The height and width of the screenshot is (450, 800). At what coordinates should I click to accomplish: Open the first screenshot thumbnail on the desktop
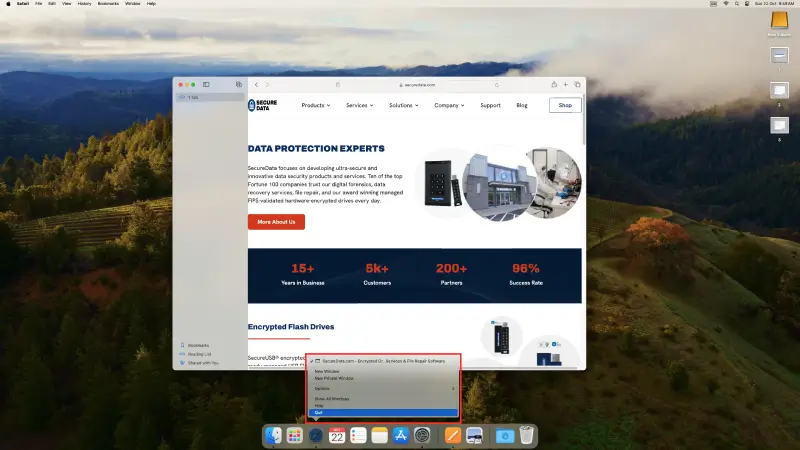pyautogui.click(x=779, y=55)
